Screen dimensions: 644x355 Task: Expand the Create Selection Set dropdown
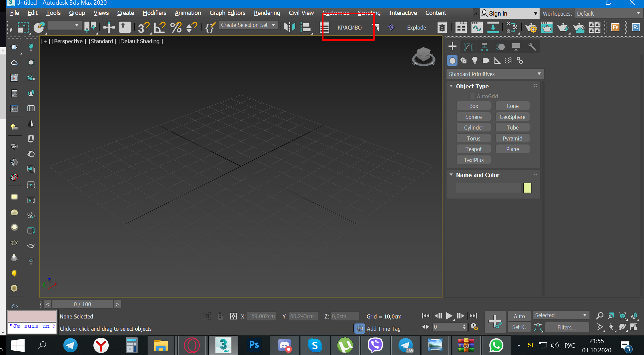coord(273,25)
